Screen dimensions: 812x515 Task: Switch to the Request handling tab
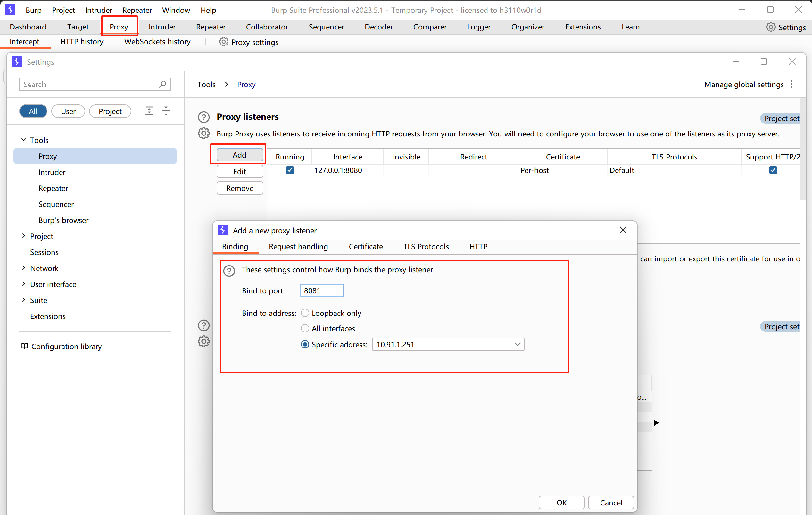(298, 246)
